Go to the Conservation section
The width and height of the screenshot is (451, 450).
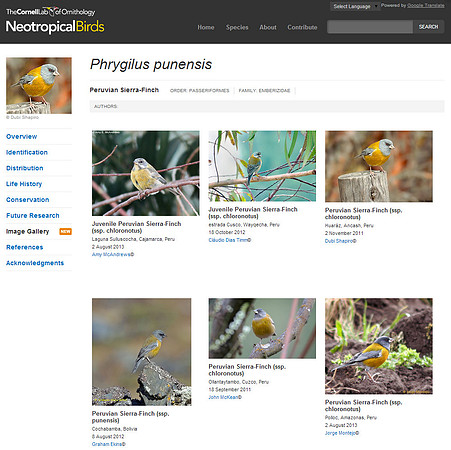click(28, 200)
